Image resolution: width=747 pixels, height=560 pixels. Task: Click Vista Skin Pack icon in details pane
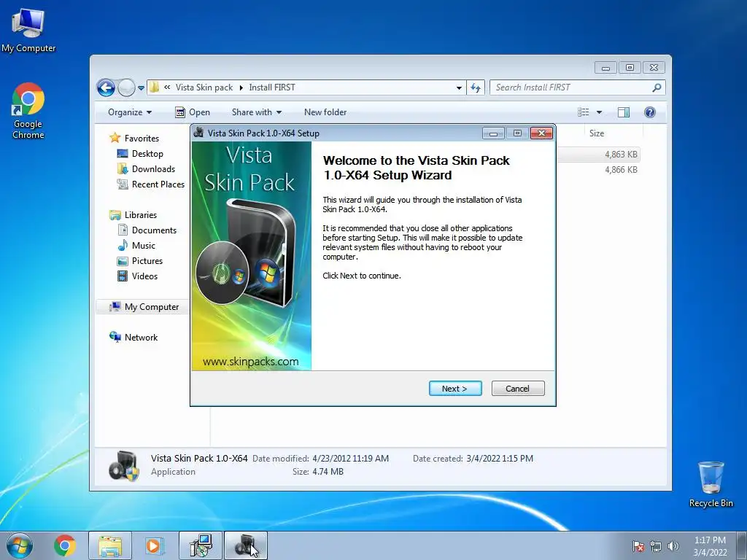pos(124,466)
